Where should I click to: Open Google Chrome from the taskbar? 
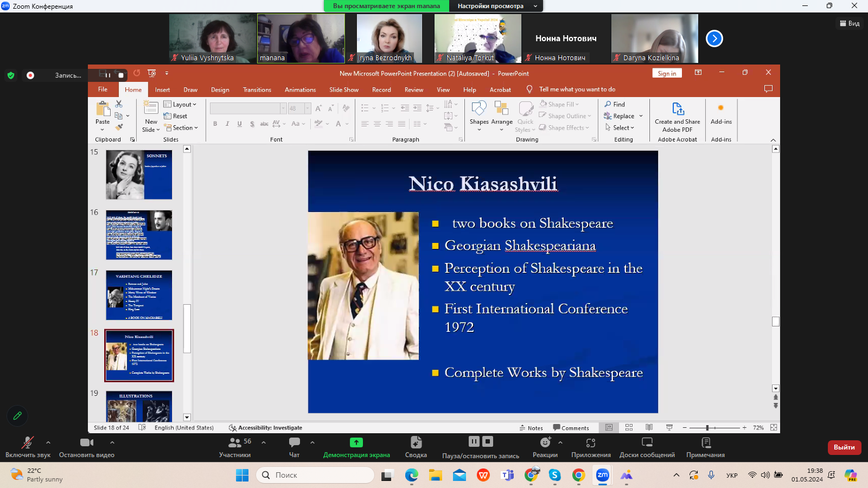click(x=578, y=476)
